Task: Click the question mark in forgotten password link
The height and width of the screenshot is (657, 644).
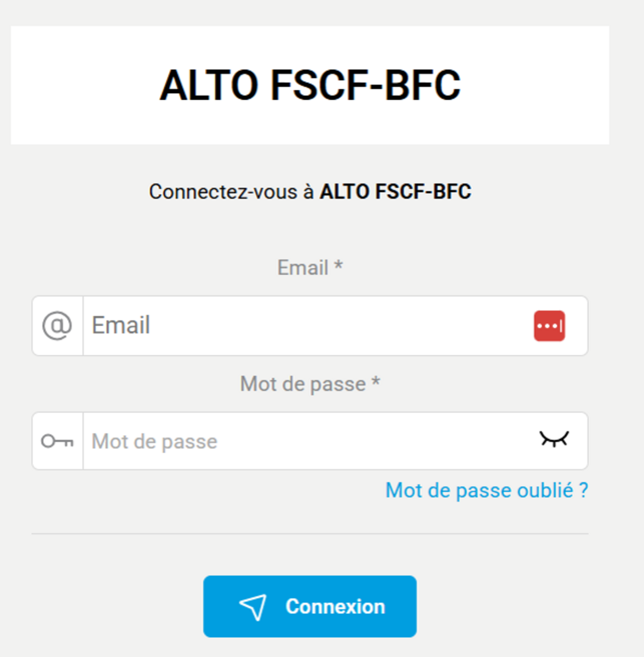Action: point(583,490)
